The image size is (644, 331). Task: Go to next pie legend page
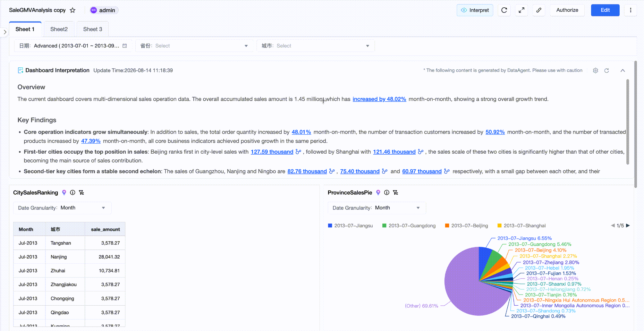628,225
